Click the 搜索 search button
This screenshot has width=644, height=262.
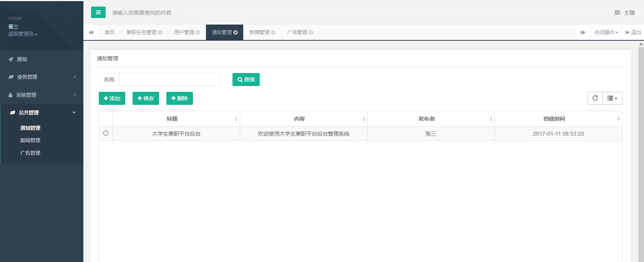(x=246, y=80)
